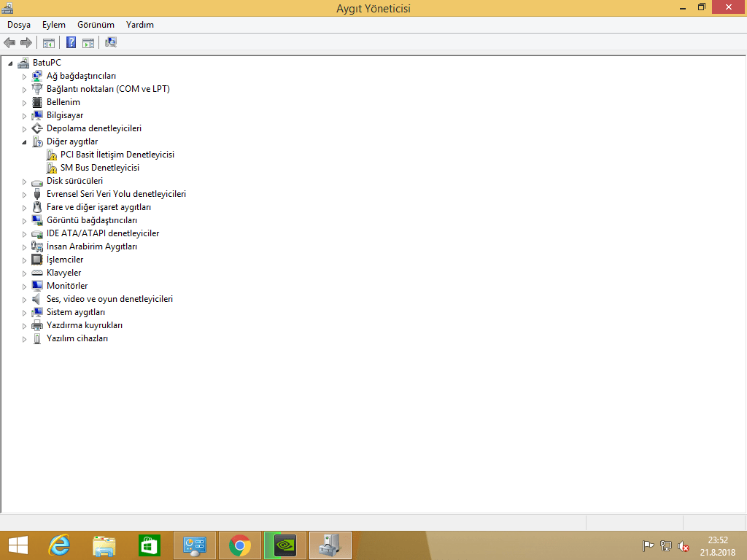Select PCI Basit İletişim Denetleyicisi warning icon

coord(52,155)
